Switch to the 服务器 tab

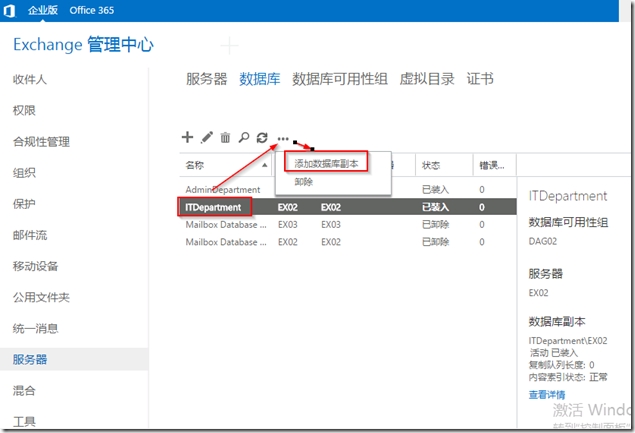coord(207,79)
